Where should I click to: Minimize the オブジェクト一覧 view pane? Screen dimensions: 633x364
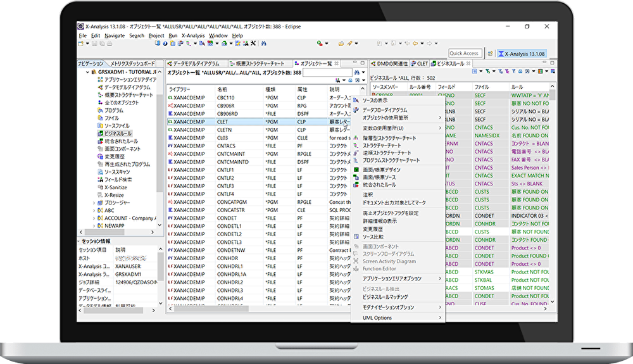click(x=355, y=63)
